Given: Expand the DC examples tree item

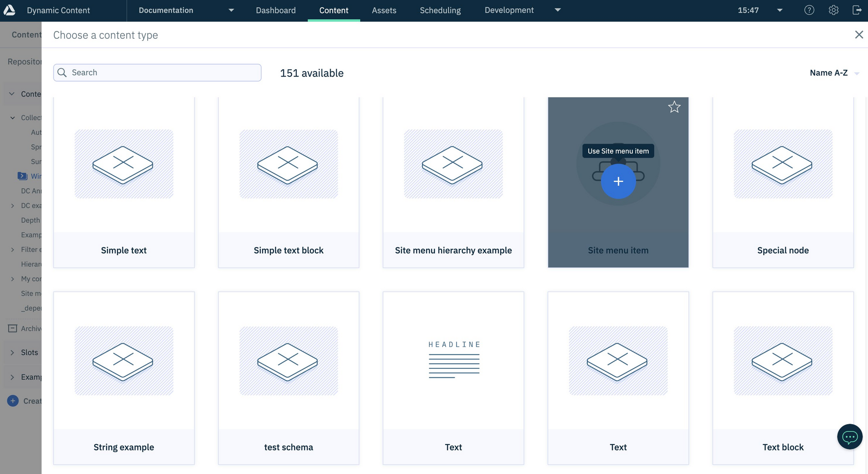Looking at the screenshot, I should 12,205.
